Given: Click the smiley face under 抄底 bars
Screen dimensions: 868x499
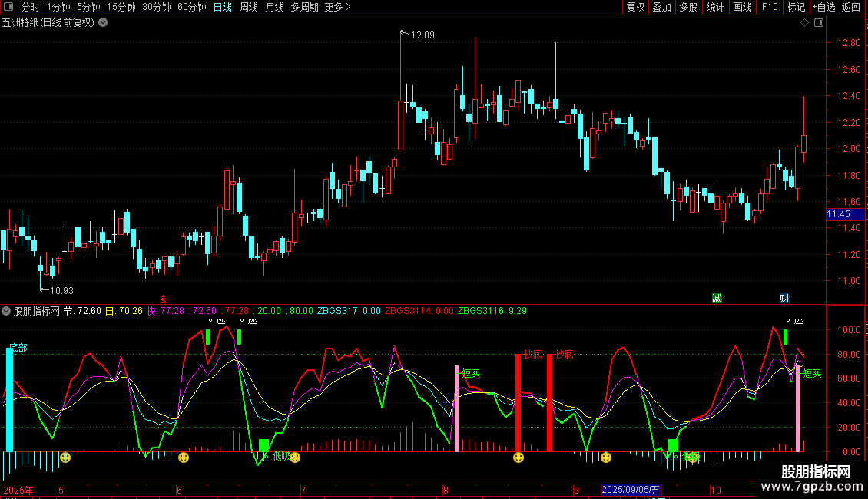Looking at the screenshot, I should click(518, 458).
